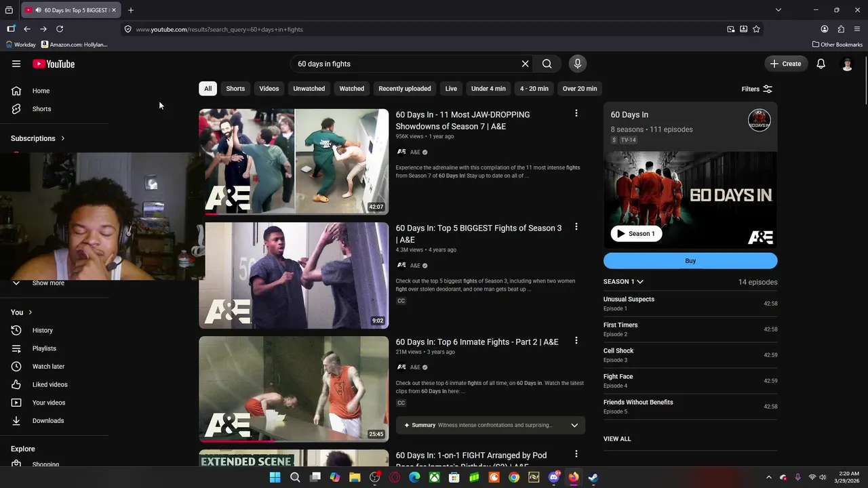Open the YouTube hamburger guide menu

[x=16, y=64]
